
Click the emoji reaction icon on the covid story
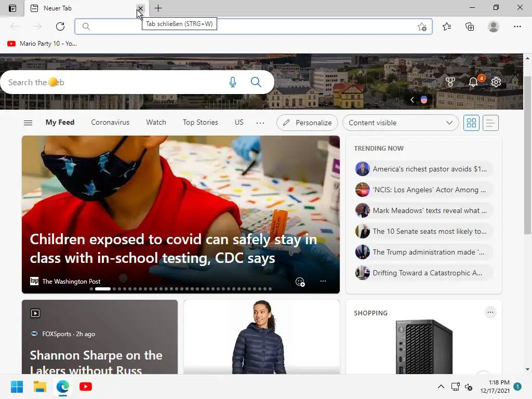(300, 282)
